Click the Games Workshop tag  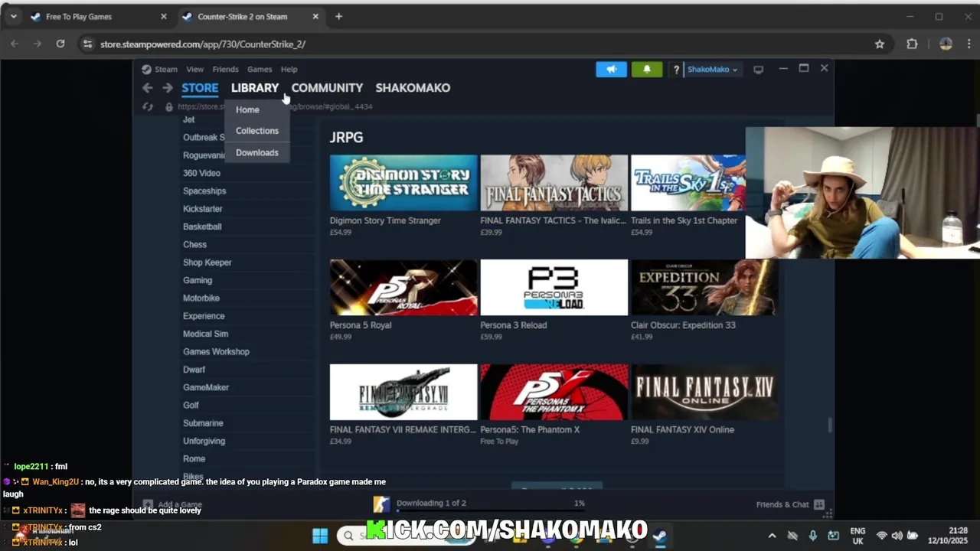pos(216,351)
